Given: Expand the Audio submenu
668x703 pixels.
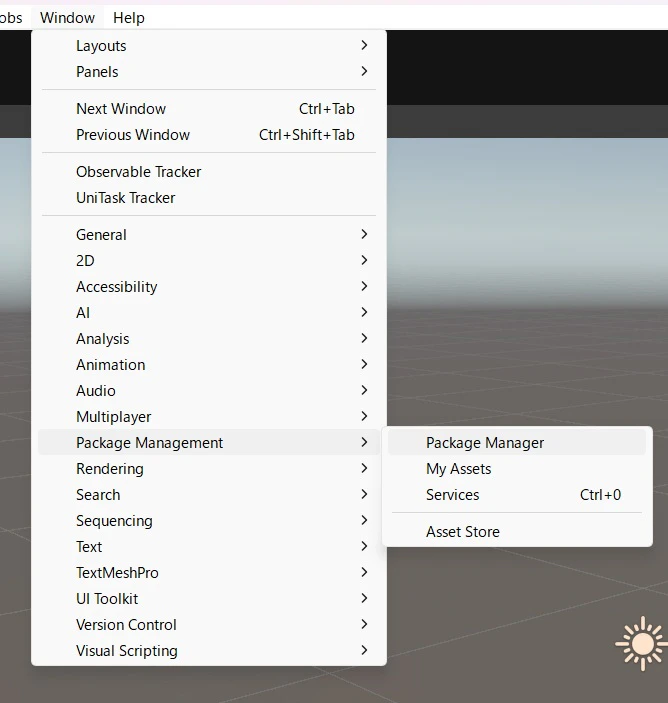Looking at the screenshot, I should [209, 391].
